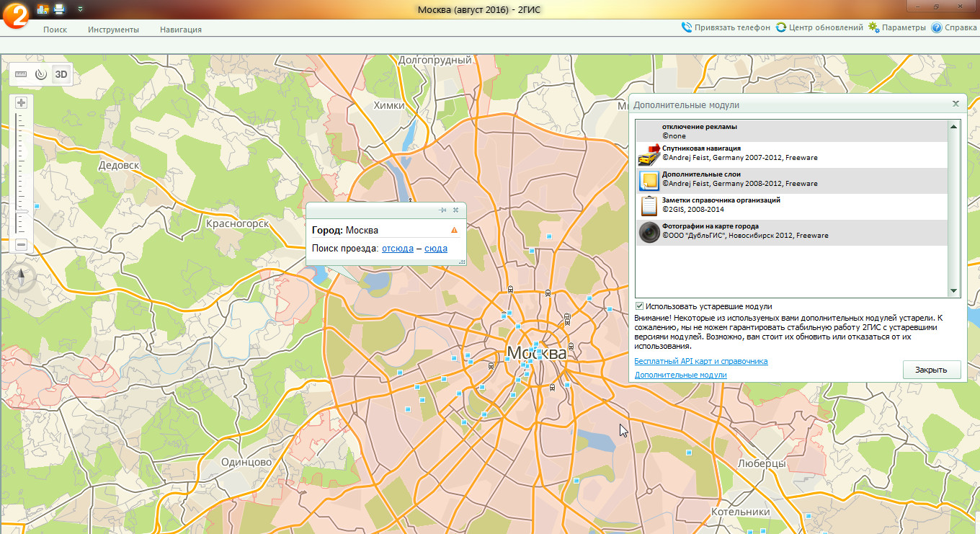
Task: Open the Поиск tab
Action: click(x=55, y=30)
